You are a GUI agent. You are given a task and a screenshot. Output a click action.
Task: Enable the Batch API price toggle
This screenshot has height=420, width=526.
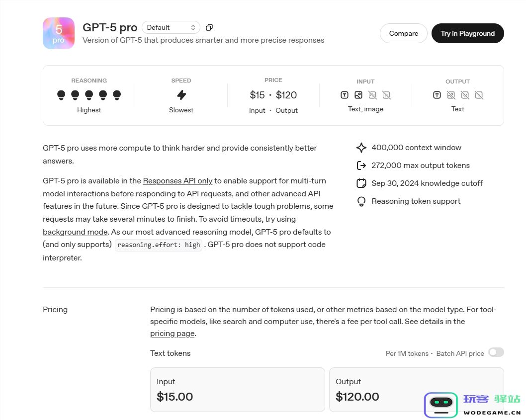[x=496, y=352]
